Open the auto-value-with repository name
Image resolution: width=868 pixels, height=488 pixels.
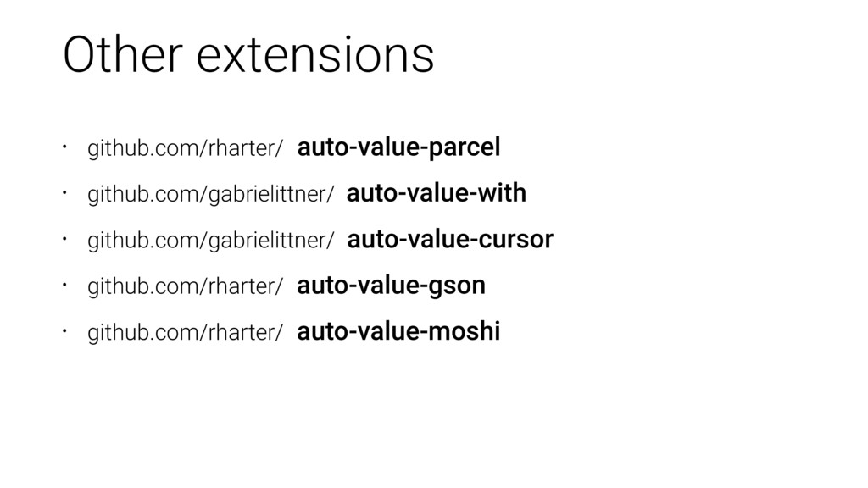point(437,193)
